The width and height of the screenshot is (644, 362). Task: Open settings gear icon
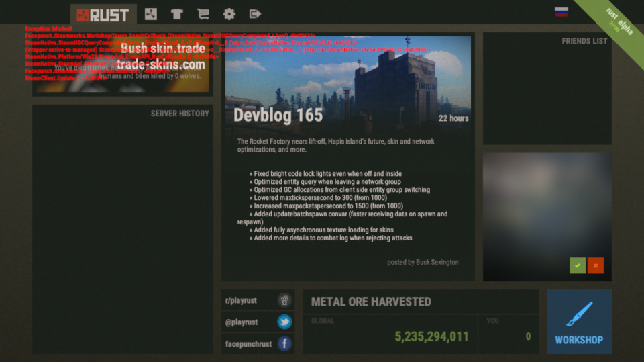[x=229, y=14]
